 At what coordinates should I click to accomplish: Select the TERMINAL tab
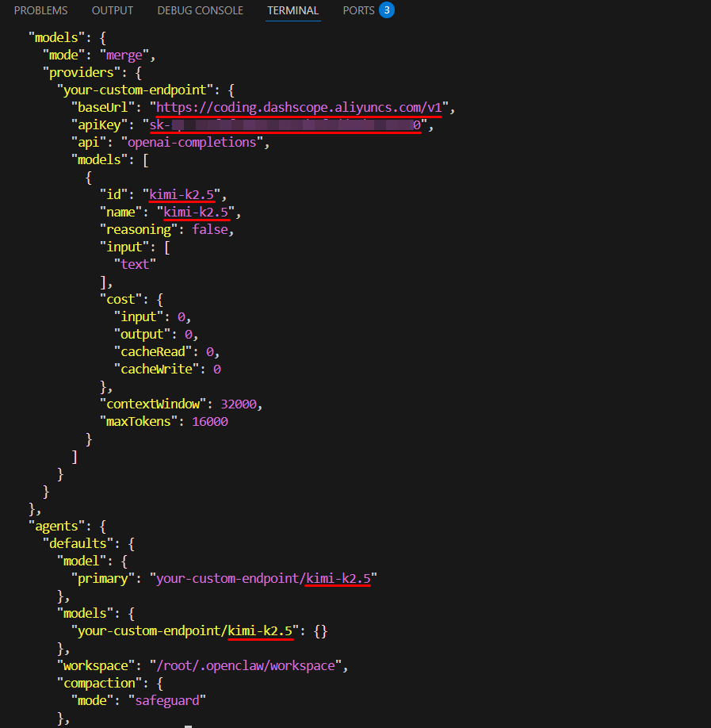coord(292,10)
